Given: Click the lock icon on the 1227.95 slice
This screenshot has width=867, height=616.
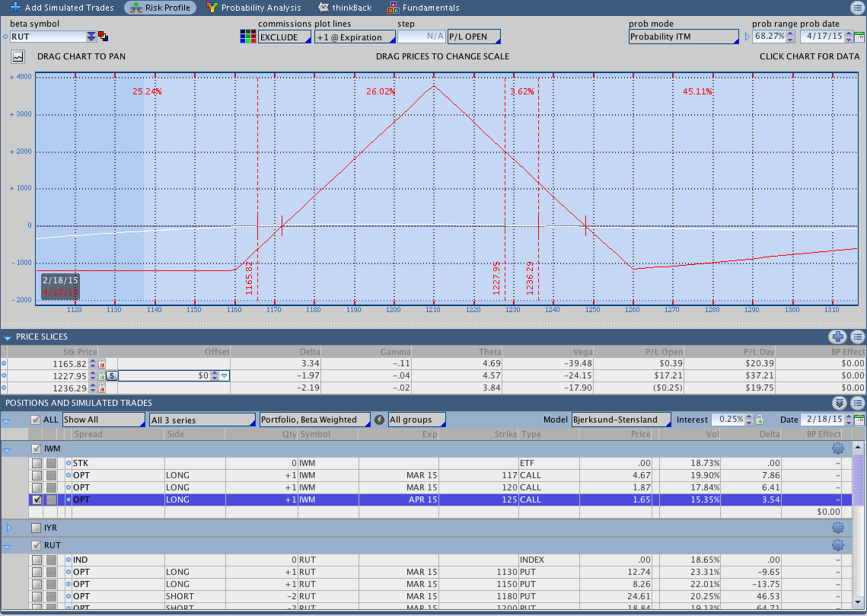Looking at the screenshot, I should point(102,376).
